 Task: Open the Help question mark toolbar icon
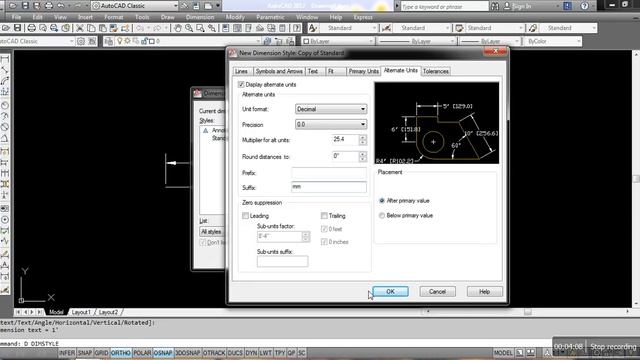tap(297, 28)
